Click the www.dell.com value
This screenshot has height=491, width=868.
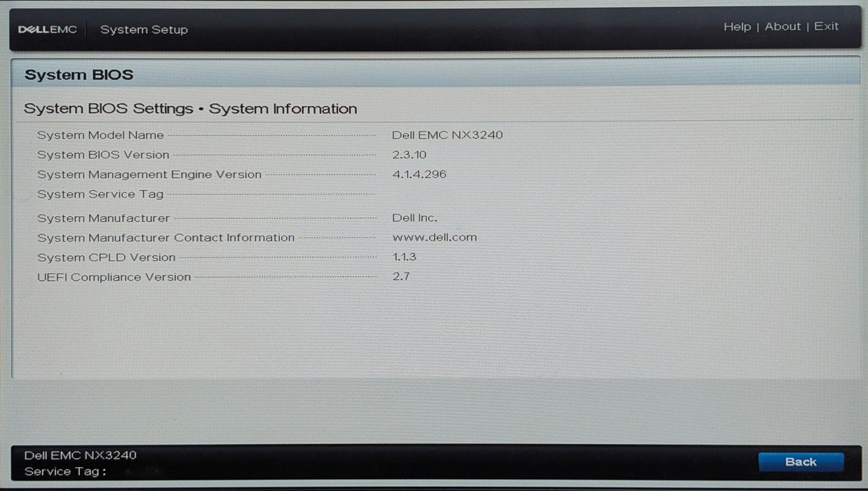435,238
